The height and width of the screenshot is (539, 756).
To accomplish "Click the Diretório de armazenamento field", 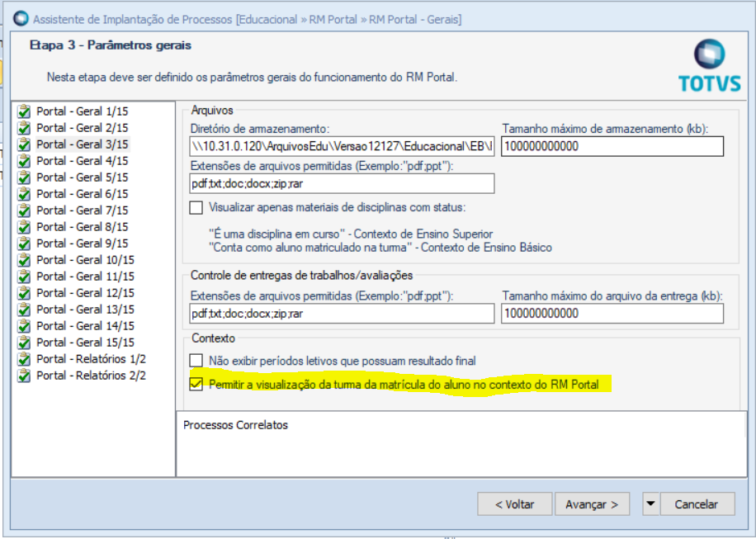I will 342,147.
